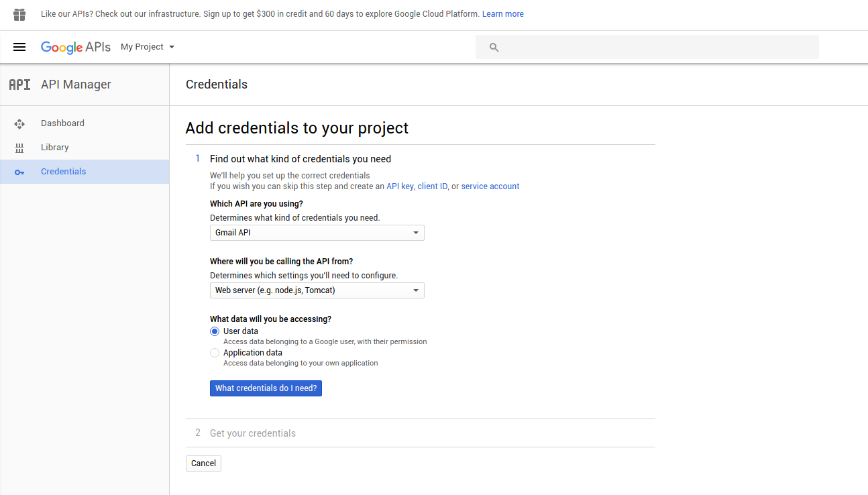
Task: Open the hamburger navigation menu
Action: (x=19, y=47)
